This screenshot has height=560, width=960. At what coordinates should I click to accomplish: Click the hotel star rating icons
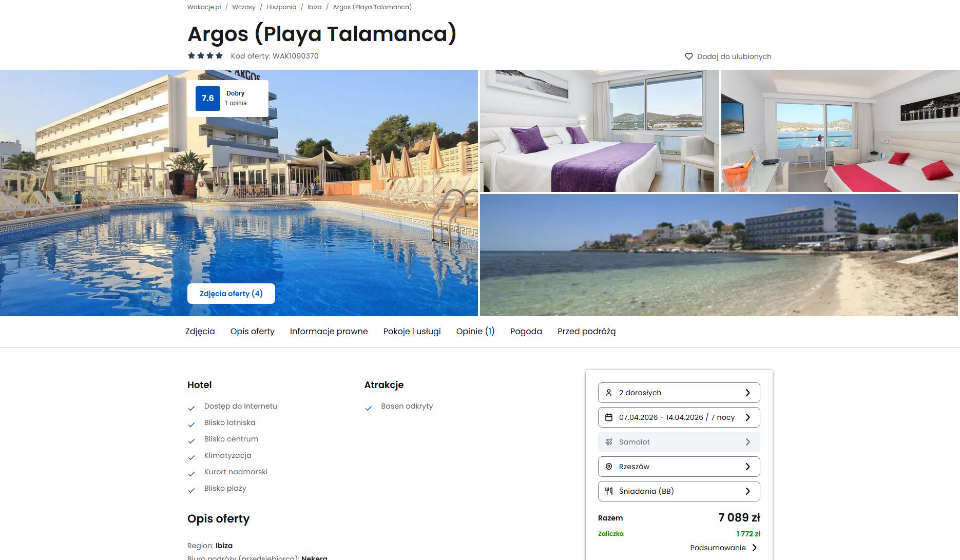205,56
